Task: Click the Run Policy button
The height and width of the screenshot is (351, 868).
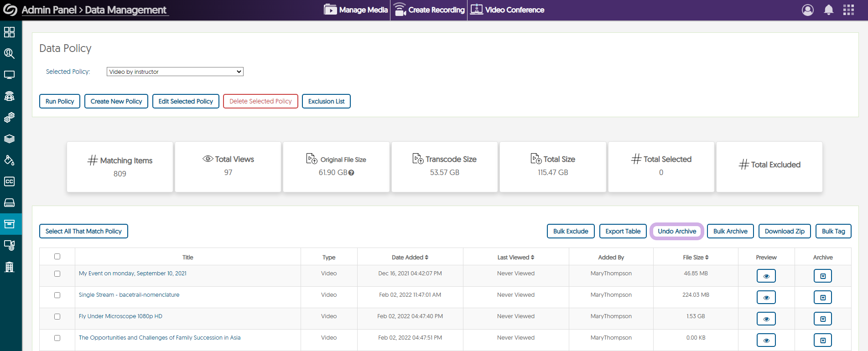Action: click(60, 101)
